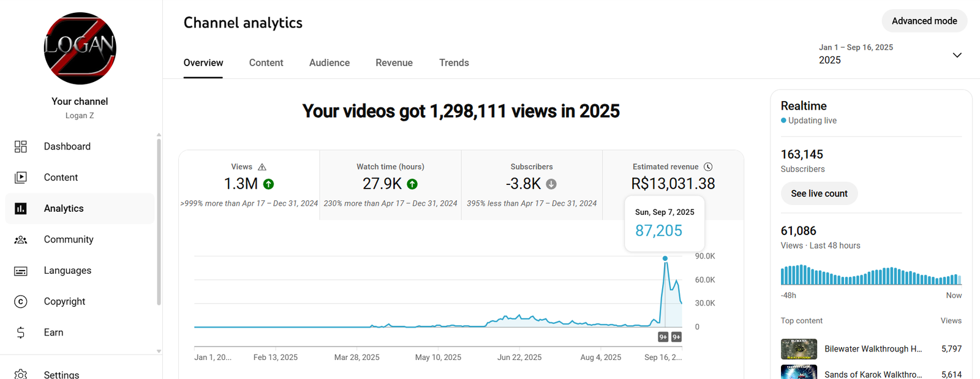This screenshot has height=379, width=980.
Task: Click the sidebar scrollbar up arrow
Action: [159, 135]
